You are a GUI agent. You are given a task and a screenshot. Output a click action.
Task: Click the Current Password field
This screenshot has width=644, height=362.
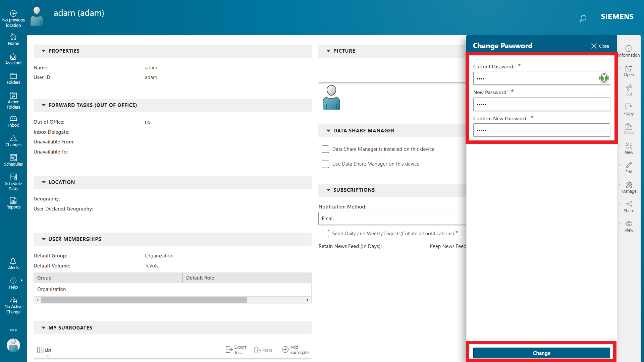541,78
